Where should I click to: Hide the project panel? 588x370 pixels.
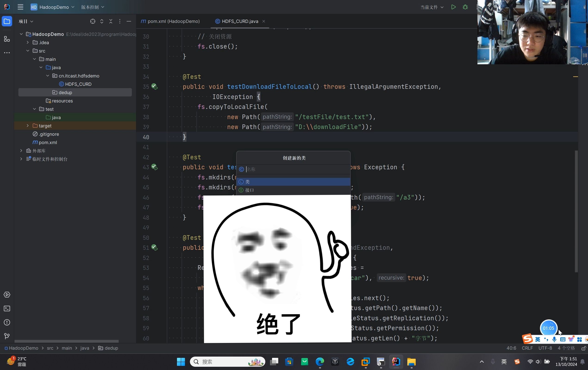click(129, 22)
